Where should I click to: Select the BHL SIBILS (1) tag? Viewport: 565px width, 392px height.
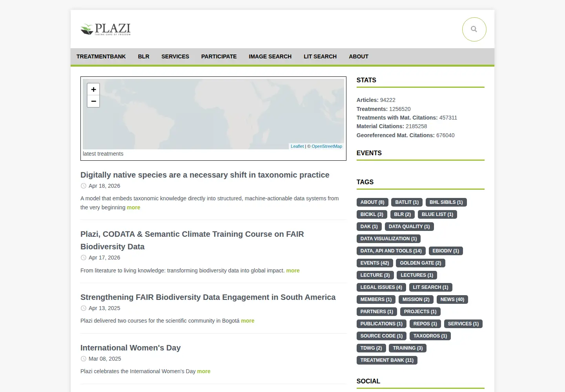point(446,202)
